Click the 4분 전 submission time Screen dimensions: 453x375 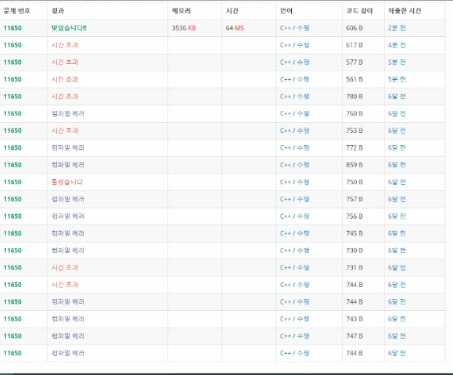397,45
